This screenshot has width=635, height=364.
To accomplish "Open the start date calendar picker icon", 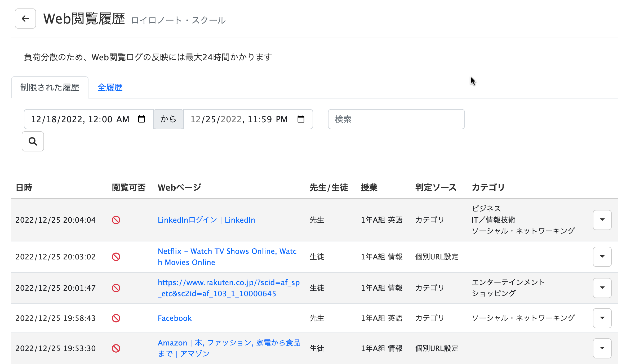I will pyautogui.click(x=141, y=119).
